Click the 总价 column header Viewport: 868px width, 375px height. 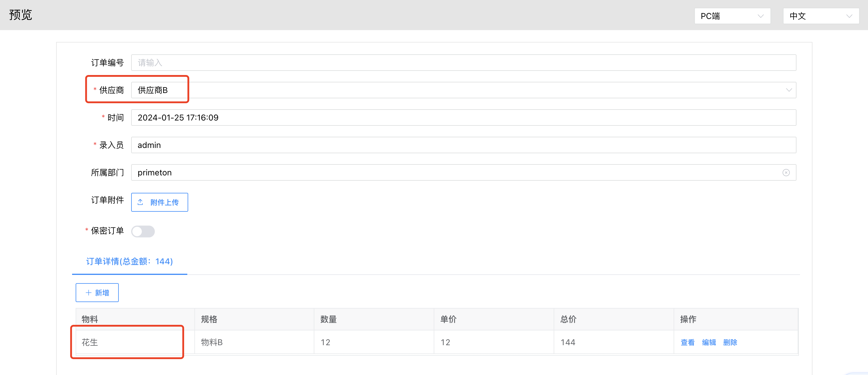point(568,319)
